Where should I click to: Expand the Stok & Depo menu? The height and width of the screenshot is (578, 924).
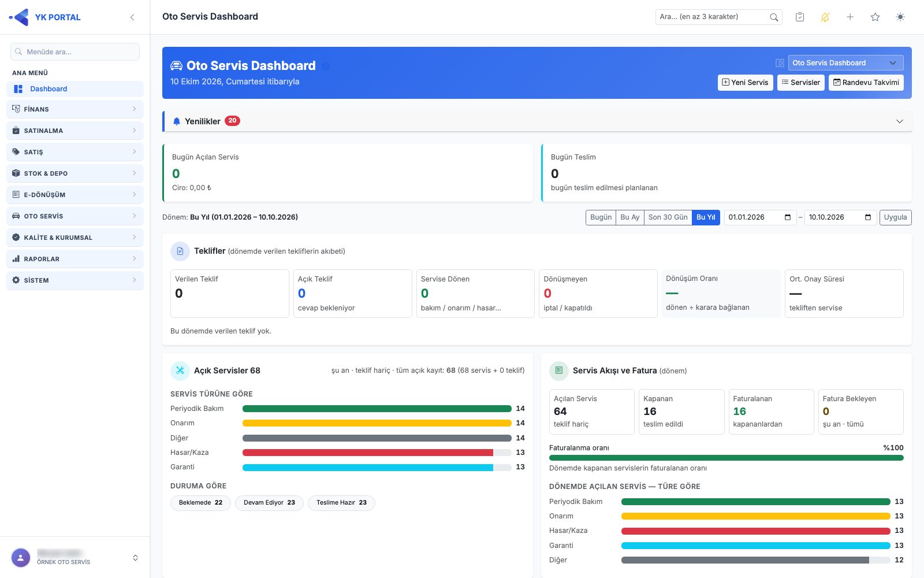click(x=75, y=173)
